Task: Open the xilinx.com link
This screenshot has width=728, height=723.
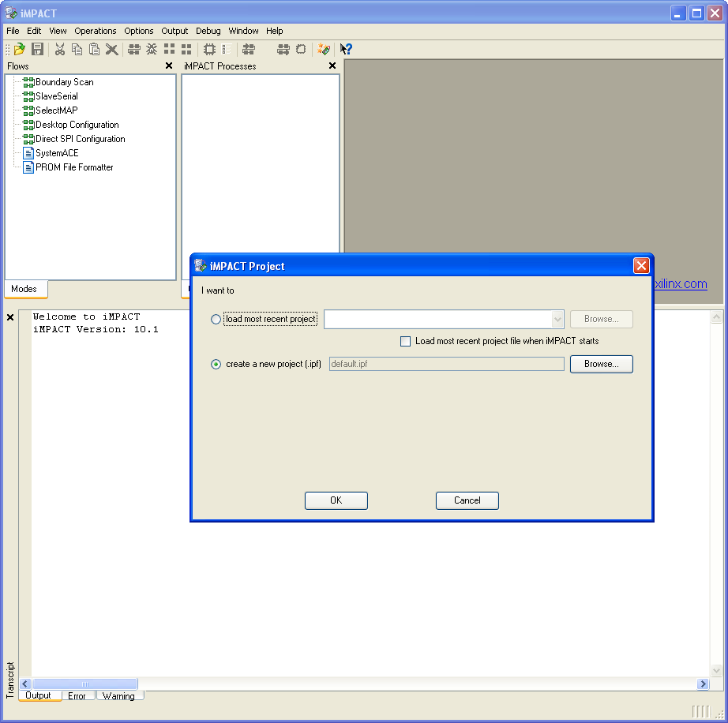Action: point(681,283)
